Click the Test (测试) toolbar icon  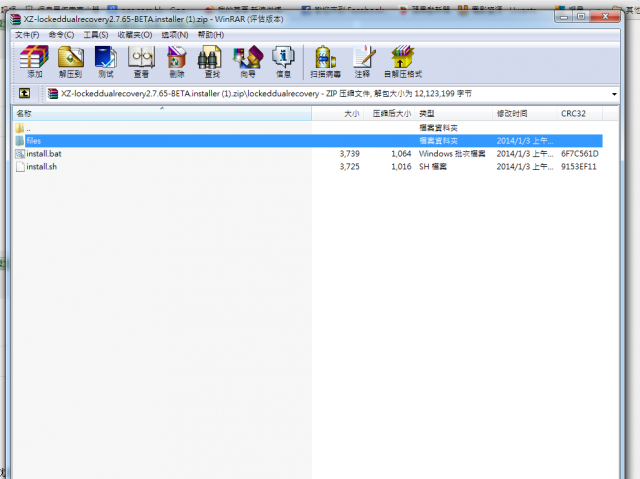pyautogui.click(x=105, y=61)
